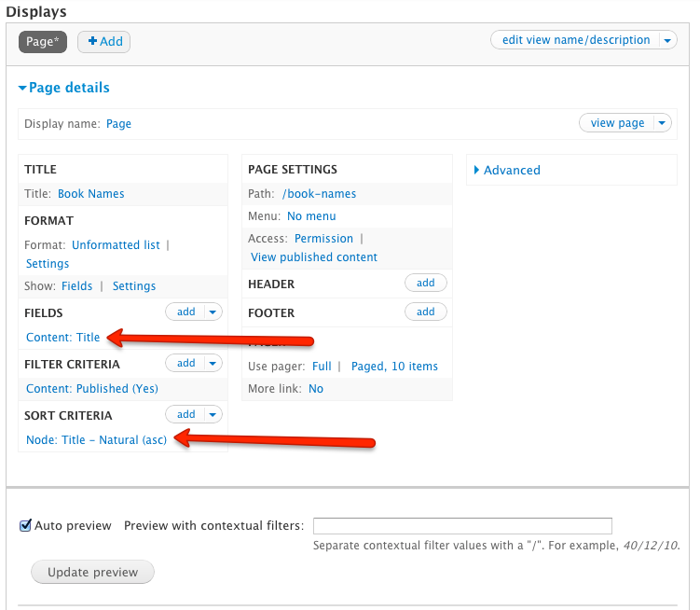Screen dimensions: 700x610
Task: Open dropdown arrow beside view page
Action: click(662, 123)
